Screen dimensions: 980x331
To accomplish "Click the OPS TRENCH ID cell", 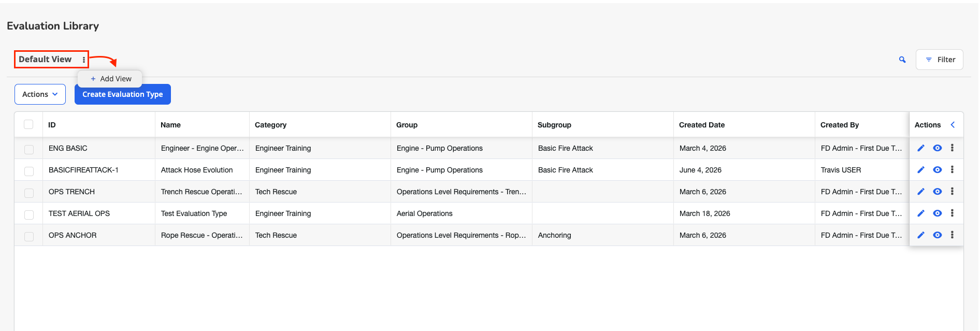I will click(x=99, y=192).
